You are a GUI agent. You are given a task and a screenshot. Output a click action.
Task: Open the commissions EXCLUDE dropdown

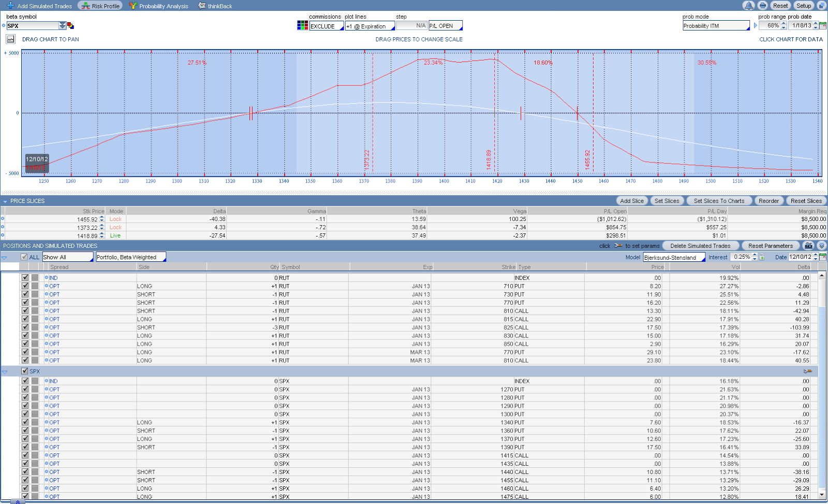327,26
